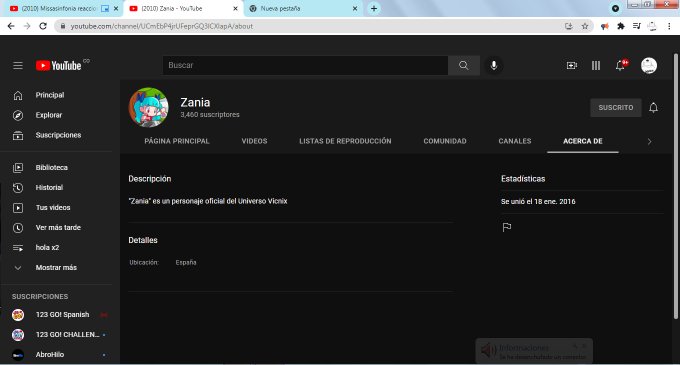
Task: Select the Acerca de tab
Action: tap(582, 141)
